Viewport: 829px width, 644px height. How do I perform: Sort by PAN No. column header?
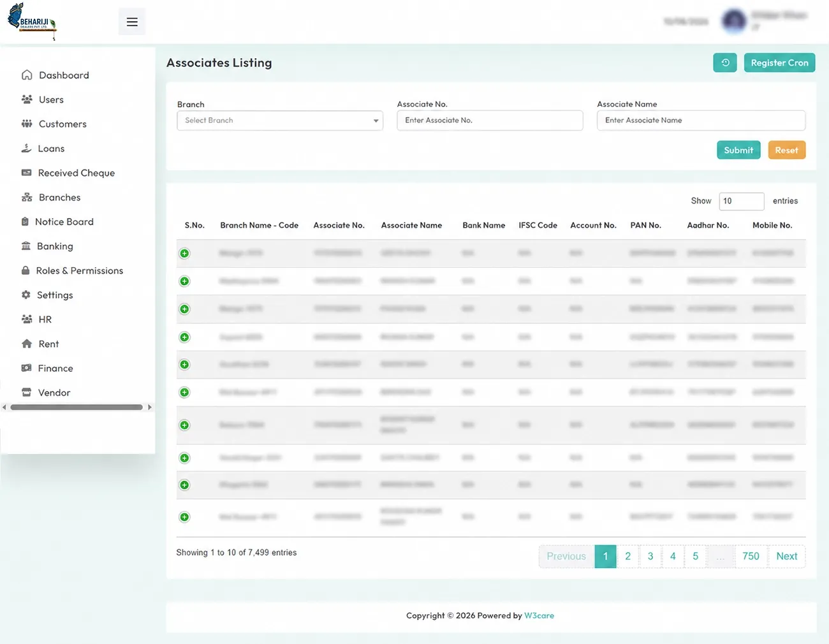tap(646, 225)
